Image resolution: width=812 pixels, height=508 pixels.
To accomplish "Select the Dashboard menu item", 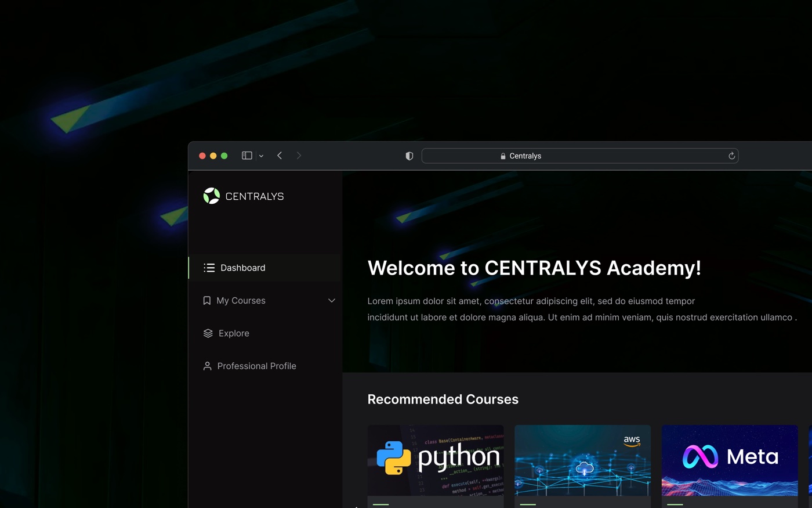I will (x=265, y=268).
